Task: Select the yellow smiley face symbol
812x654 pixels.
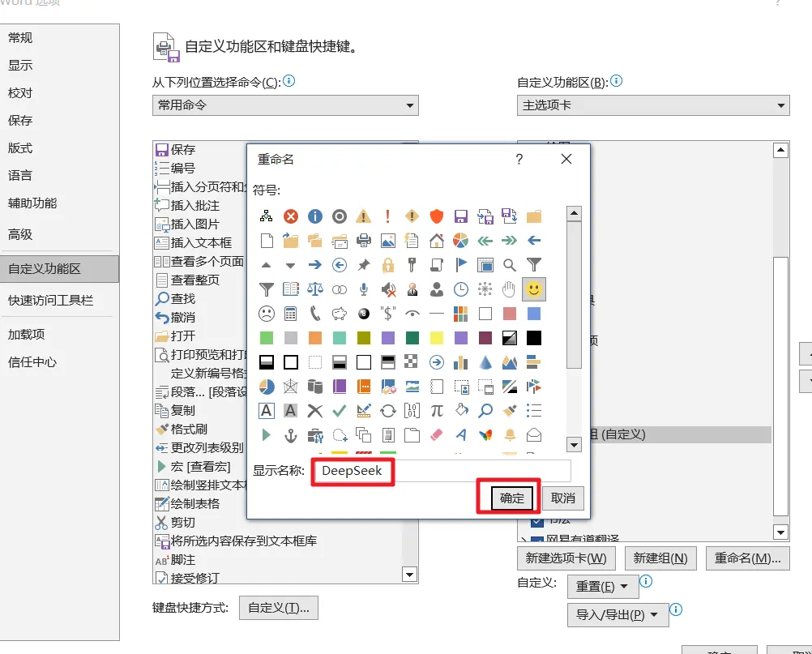Action: [x=533, y=289]
